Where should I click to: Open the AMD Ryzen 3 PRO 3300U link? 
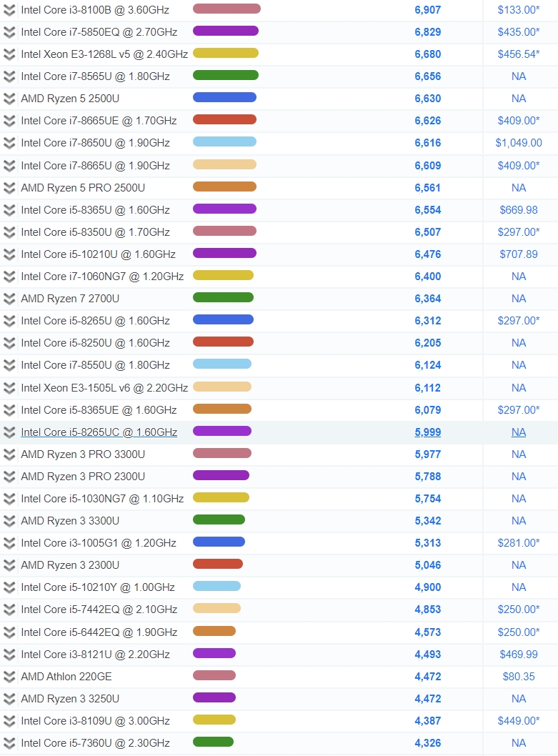coord(83,454)
